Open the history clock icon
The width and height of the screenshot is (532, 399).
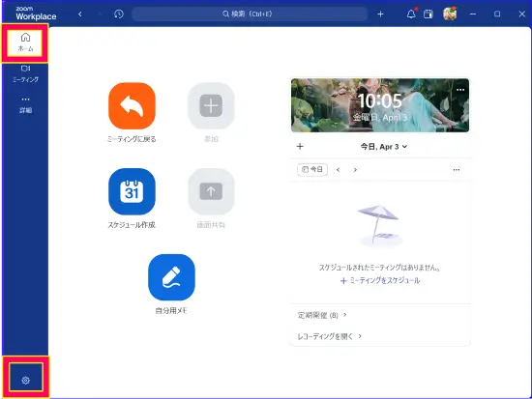click(118, 14)
